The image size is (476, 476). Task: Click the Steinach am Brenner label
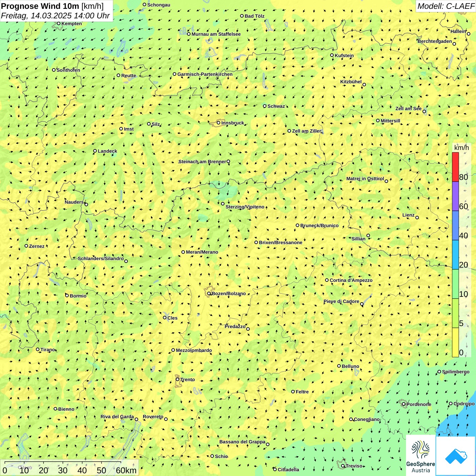[x=202, y=161]
